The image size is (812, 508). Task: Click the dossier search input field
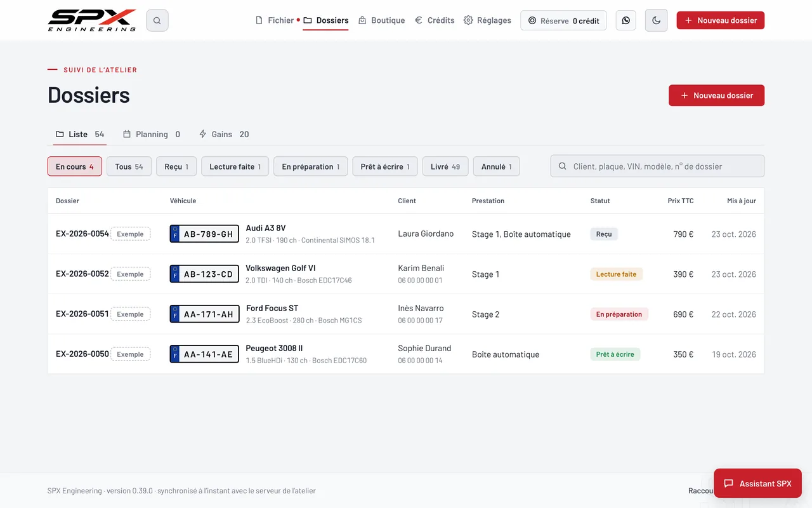point(657,166)
